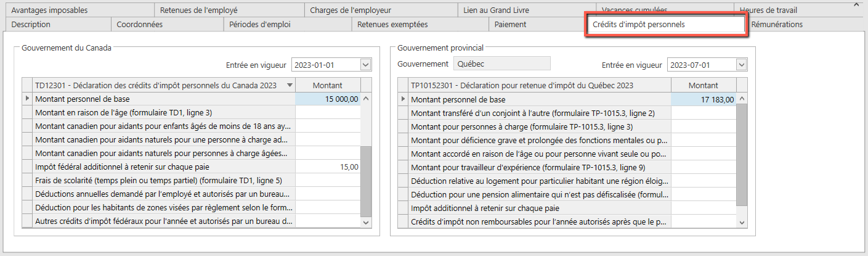Open Charges de l'employeur tab

(x=380, y=10)
